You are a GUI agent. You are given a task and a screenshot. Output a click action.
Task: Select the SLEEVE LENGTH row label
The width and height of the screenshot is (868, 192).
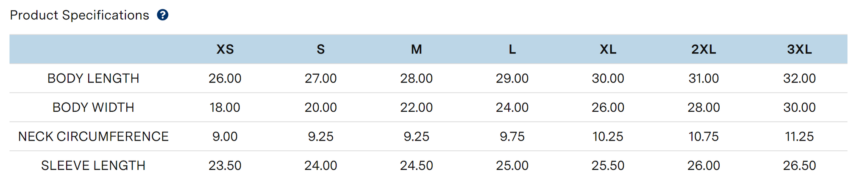tap(93, 165)
